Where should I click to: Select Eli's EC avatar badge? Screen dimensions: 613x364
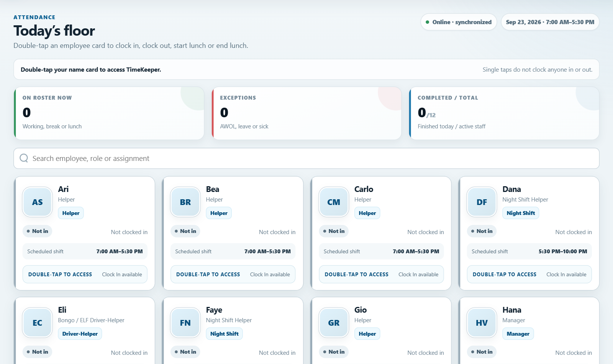click(38, 323)
